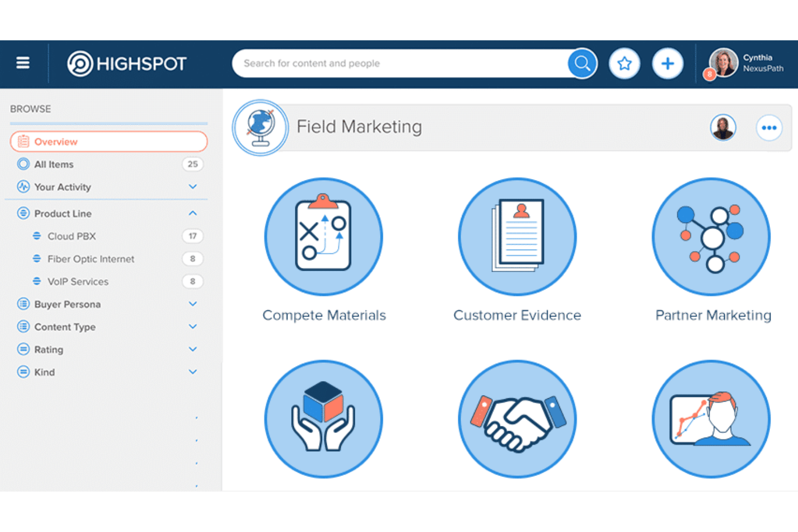The height and width of the screenshot is (532, 798).
Task: Click the plus add-content button
Action: tap(668, 64)
